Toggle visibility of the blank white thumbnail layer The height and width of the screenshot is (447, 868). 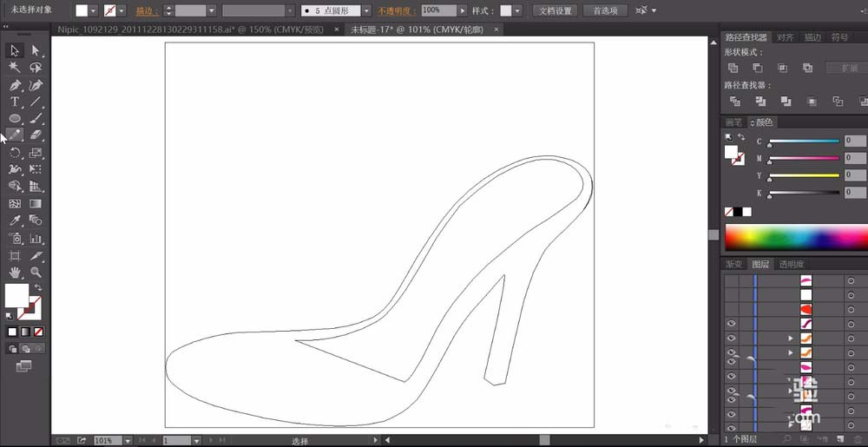731,295
